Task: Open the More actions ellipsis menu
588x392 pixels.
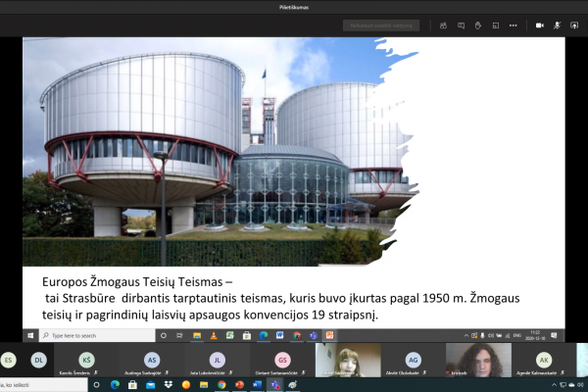Action: 513,25
